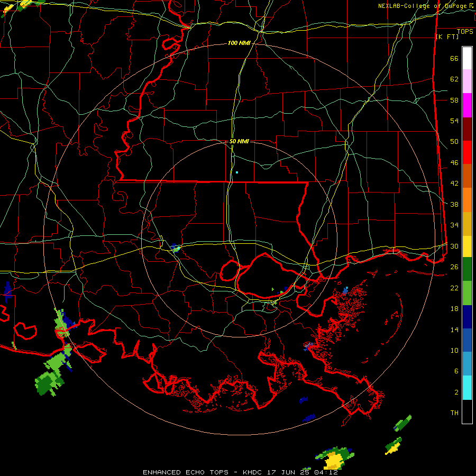This screenshot has width=476, height=476.
Task: Click the 17 JUN 25 date text
Action: pyautogui.click(x=289, y=472)
